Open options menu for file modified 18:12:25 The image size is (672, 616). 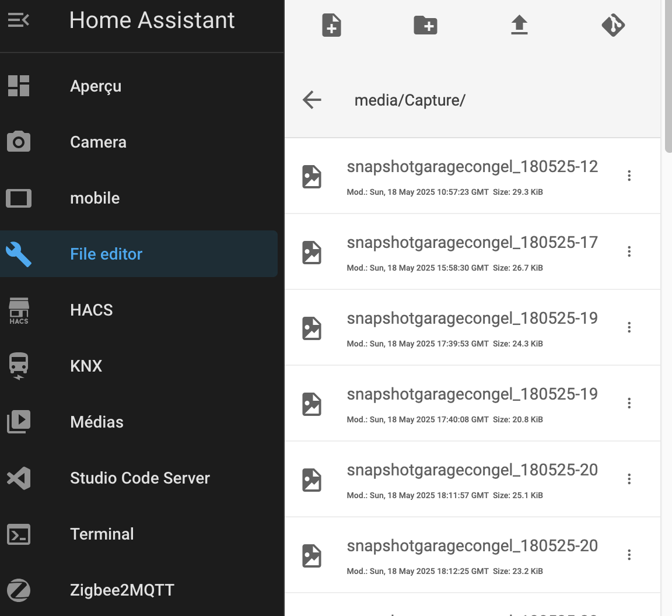coord(629,555)
